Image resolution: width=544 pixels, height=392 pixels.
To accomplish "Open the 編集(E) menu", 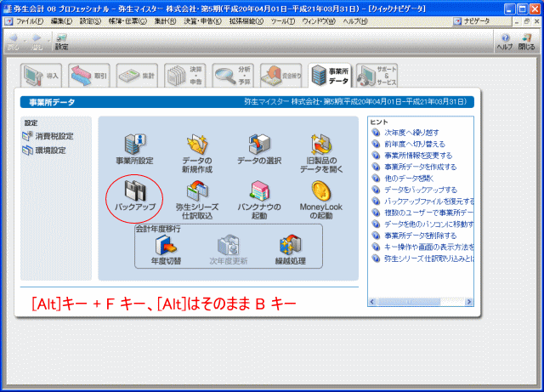I will pos(61,21).
